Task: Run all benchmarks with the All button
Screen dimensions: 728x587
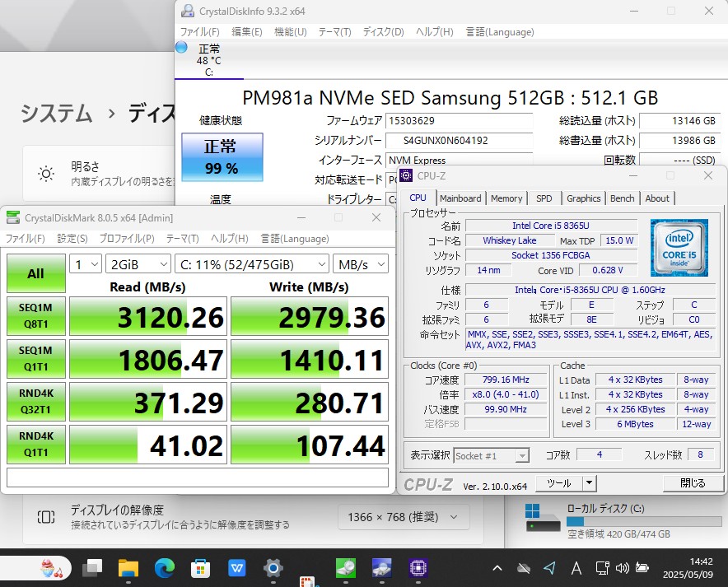Action: pyautogui.click(x=35, y=273)
